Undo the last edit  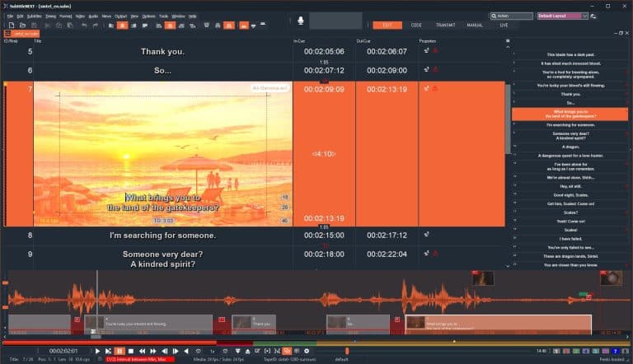click(x=84, y=26)
